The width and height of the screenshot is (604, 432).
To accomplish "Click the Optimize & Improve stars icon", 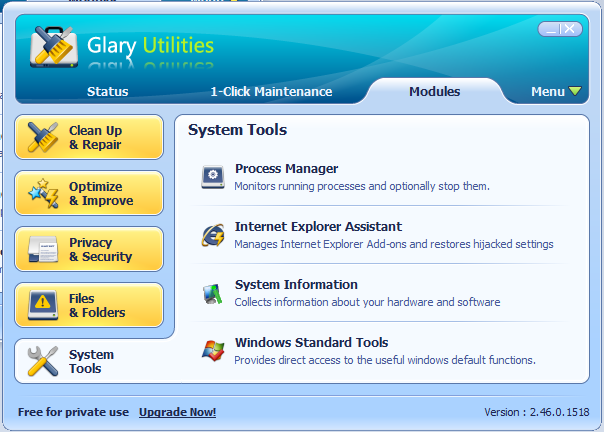I will [43, 193].
